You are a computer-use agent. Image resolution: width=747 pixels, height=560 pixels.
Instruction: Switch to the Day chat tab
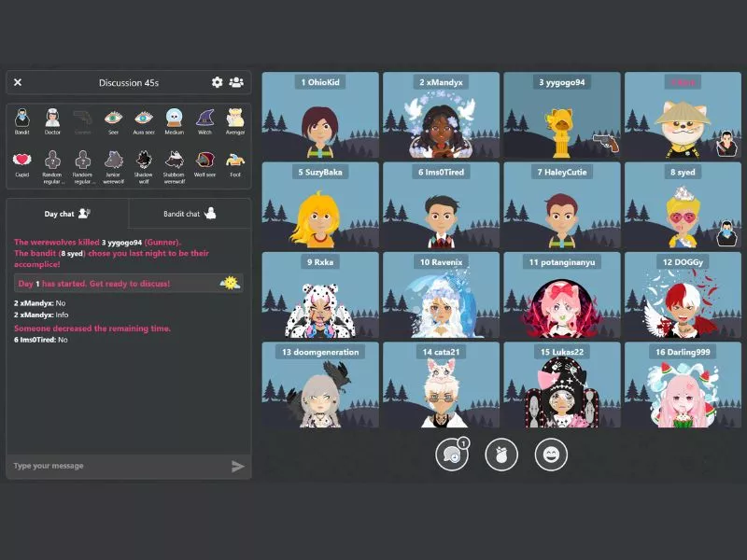(x=67, y=214)
